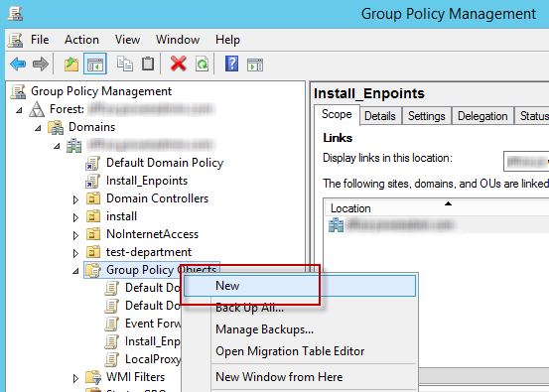The height and width of the screenshot is (392, 549).
Task: Collapse the Group Policy Objects node
Action: (x=75, y=271)
